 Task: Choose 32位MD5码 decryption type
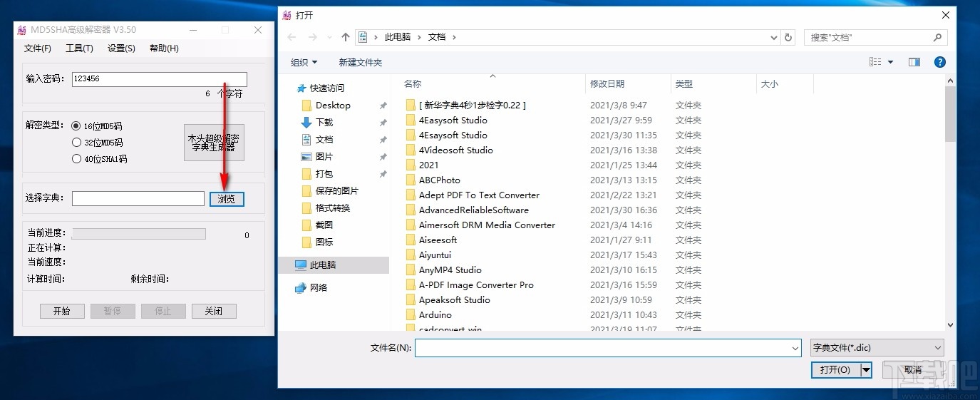point(77,143)
